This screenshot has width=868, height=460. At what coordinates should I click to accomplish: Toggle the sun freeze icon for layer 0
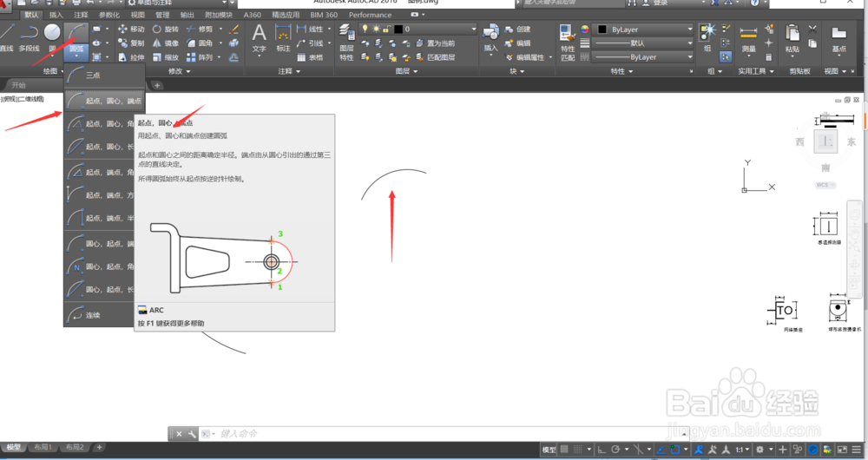coord(376,29)
